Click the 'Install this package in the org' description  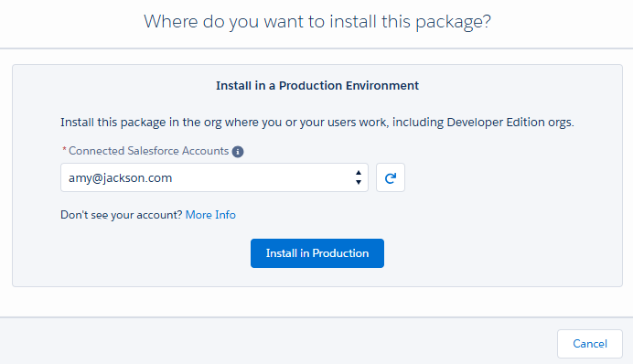[x=317, y=123]
